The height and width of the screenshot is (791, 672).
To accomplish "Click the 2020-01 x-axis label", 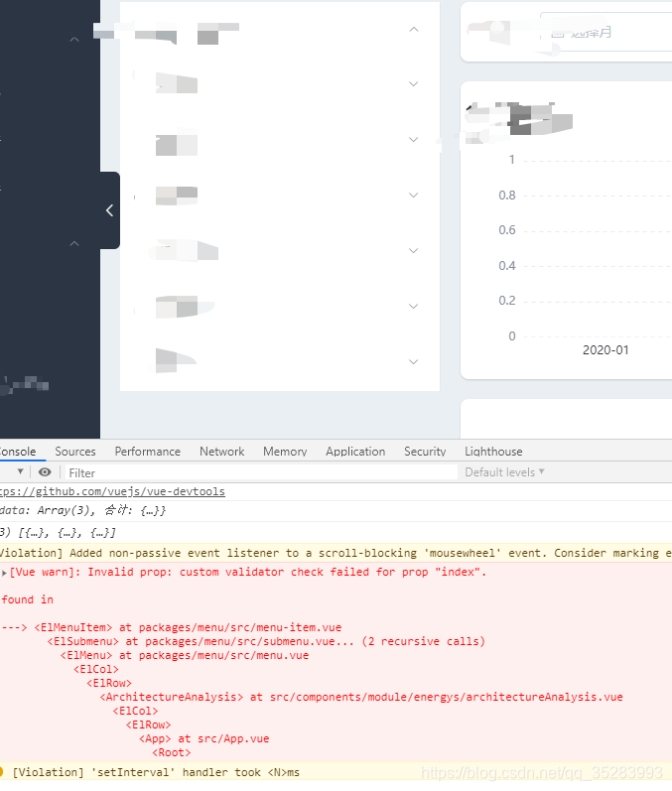I will click(605, 350).
